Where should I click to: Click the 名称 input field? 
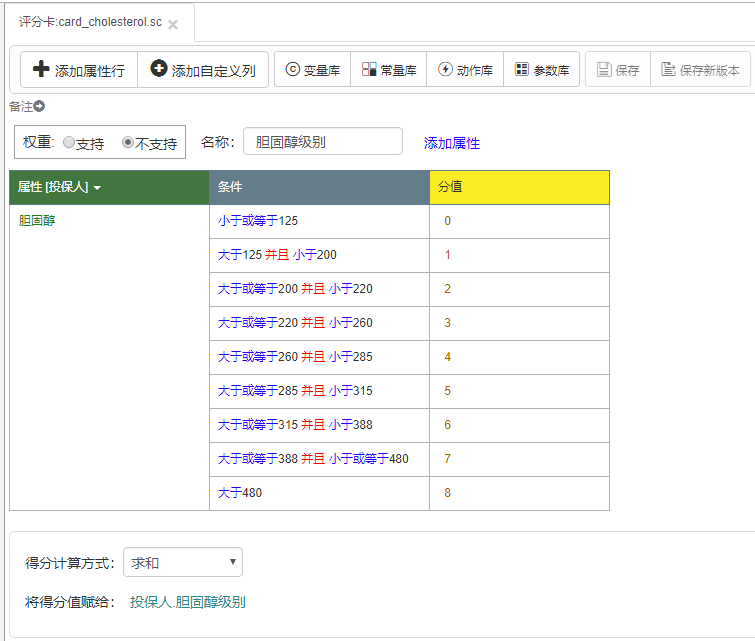[322, 142]
